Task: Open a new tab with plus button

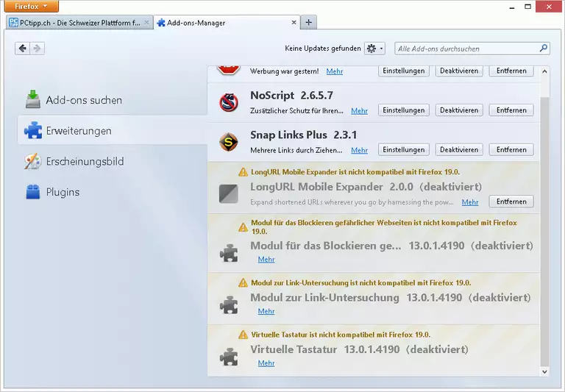Action: point(309,22)
